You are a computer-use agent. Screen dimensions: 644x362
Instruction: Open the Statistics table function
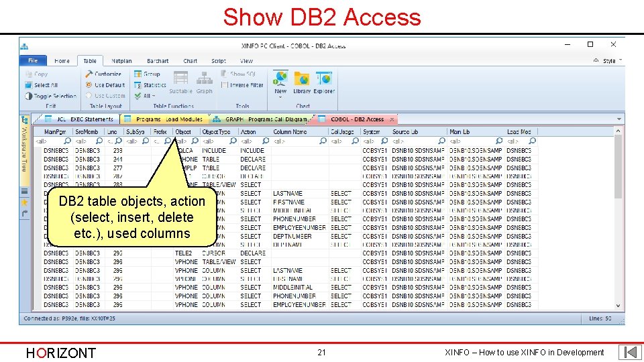point(150,85)
